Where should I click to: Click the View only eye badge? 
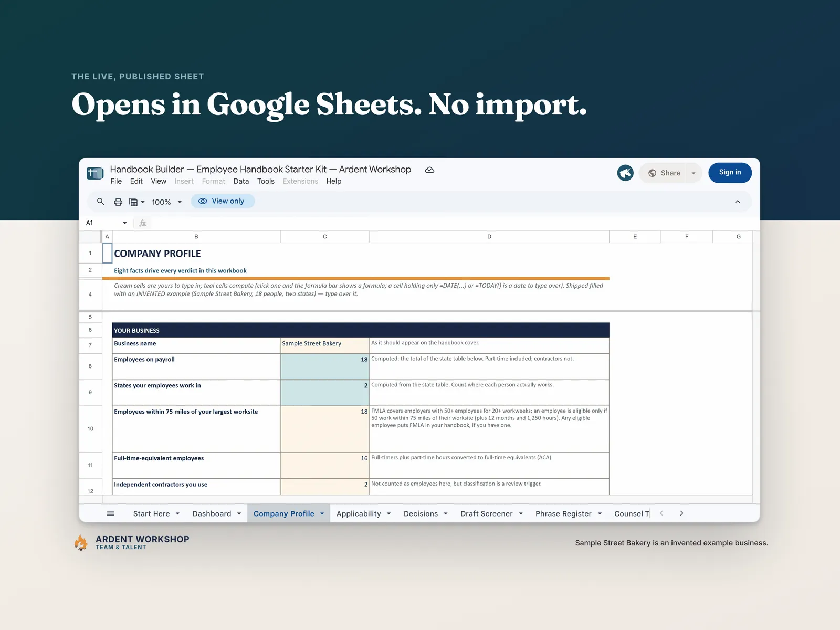(223, 201)
